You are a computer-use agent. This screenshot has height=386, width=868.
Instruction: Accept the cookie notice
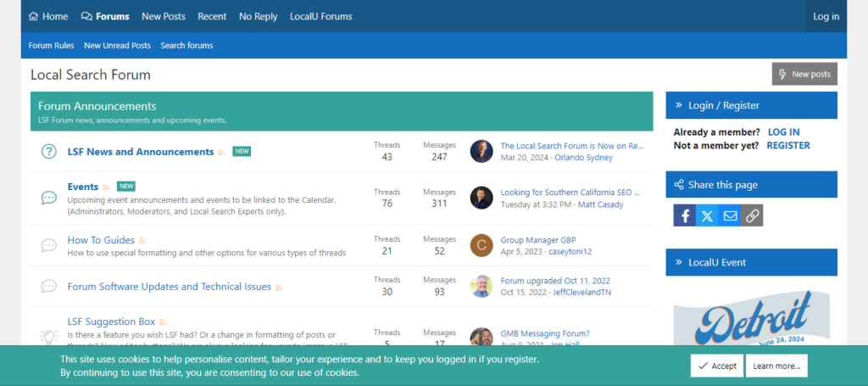point(716,366)
